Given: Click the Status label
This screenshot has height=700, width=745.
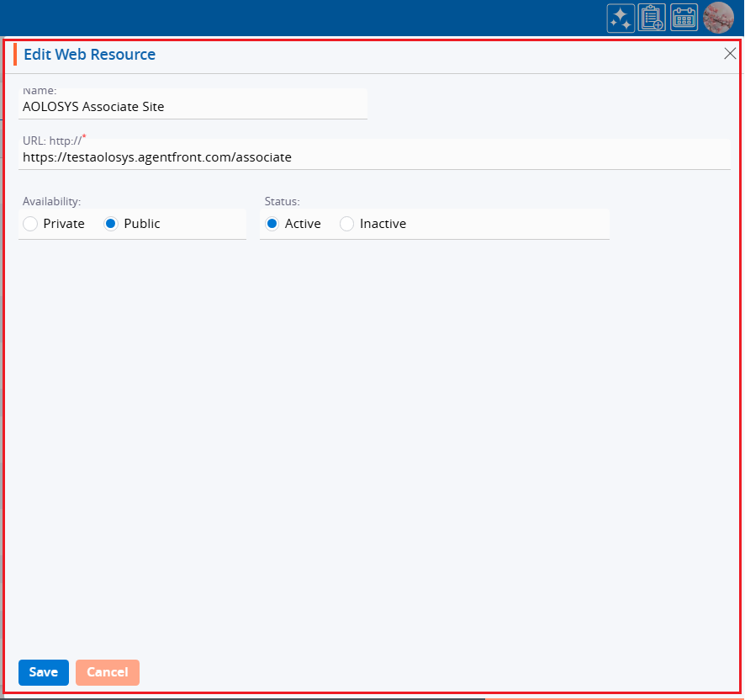Looking at the screenshot, I should (x=282, y=201).
